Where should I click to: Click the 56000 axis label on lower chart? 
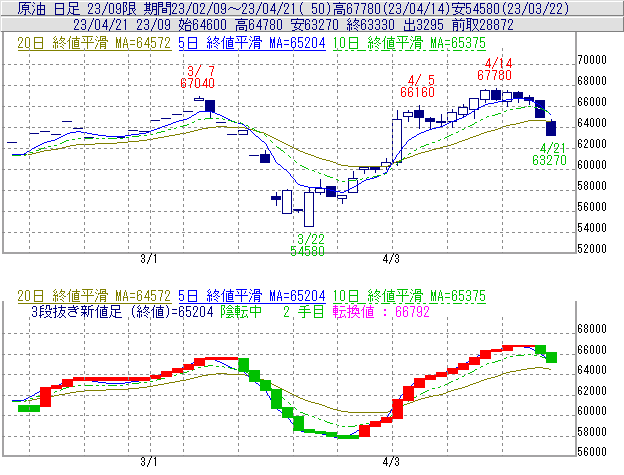tap(592, 452)
